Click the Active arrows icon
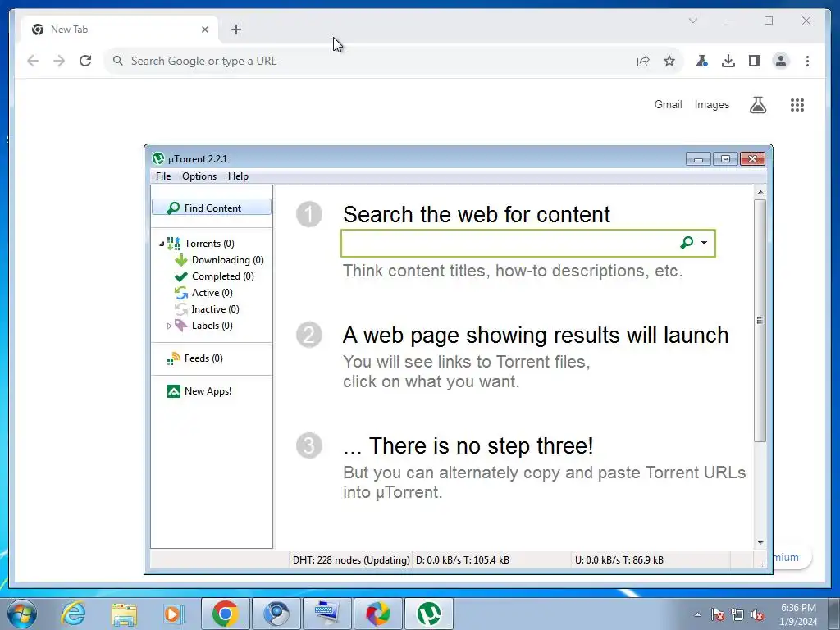 click(181, 293)
